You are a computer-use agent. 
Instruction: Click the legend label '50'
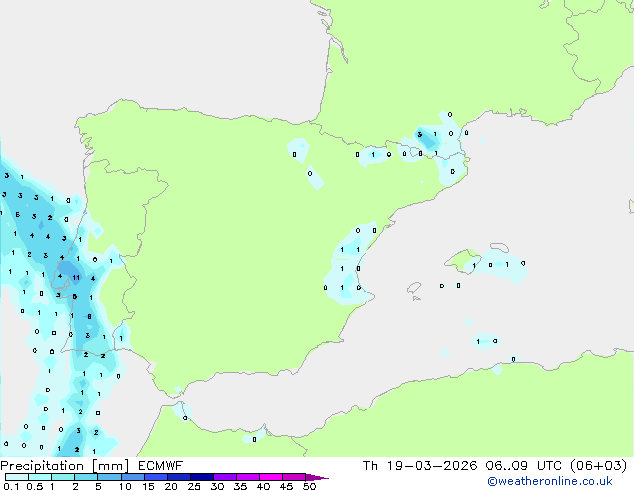(x=309, y=486)
